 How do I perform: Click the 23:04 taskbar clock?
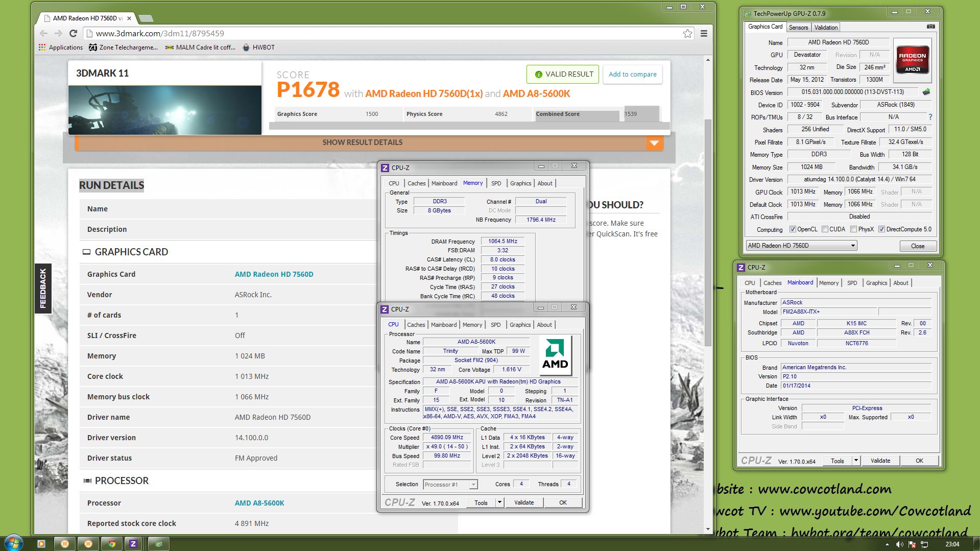tap(952, 544)
